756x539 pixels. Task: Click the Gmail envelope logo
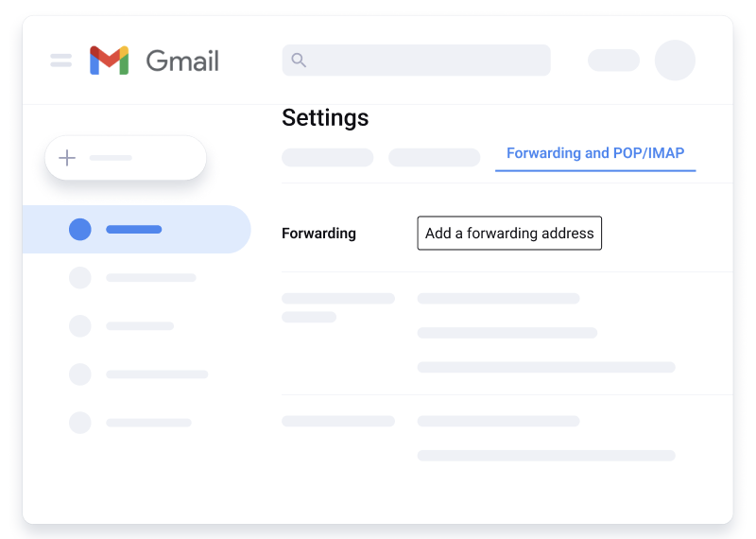coord(109,61)
